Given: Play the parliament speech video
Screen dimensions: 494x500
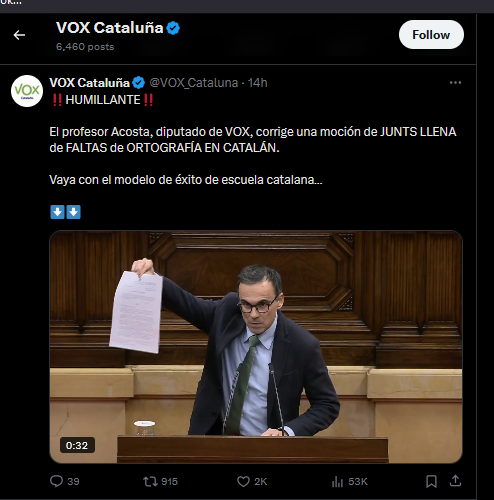Looking at the screenshot, I should (256, 347).
